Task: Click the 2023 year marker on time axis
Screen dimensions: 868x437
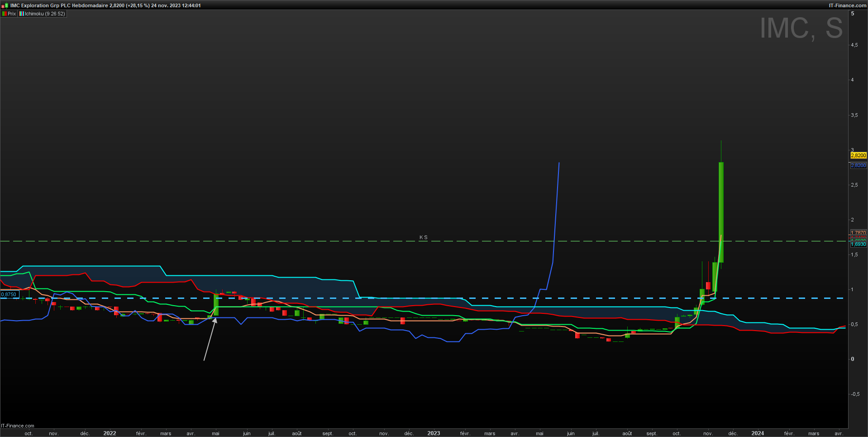Action: (x=434, y=433)
